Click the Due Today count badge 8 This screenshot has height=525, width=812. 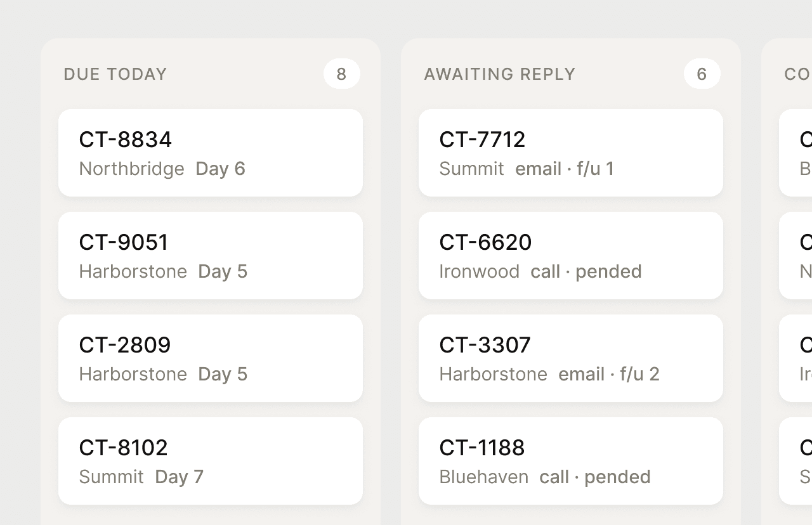[342, 74]
